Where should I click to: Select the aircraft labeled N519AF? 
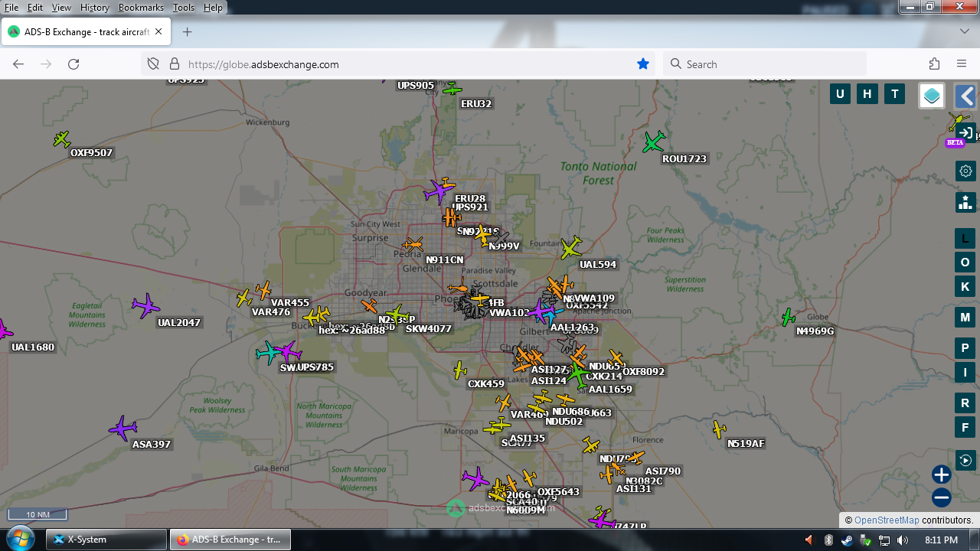point(719,429)
